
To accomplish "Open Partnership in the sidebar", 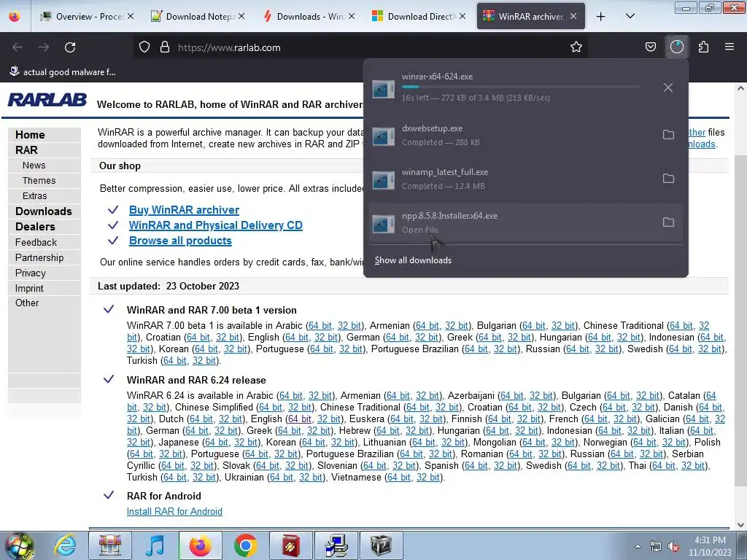I will (x=39, y=257).
